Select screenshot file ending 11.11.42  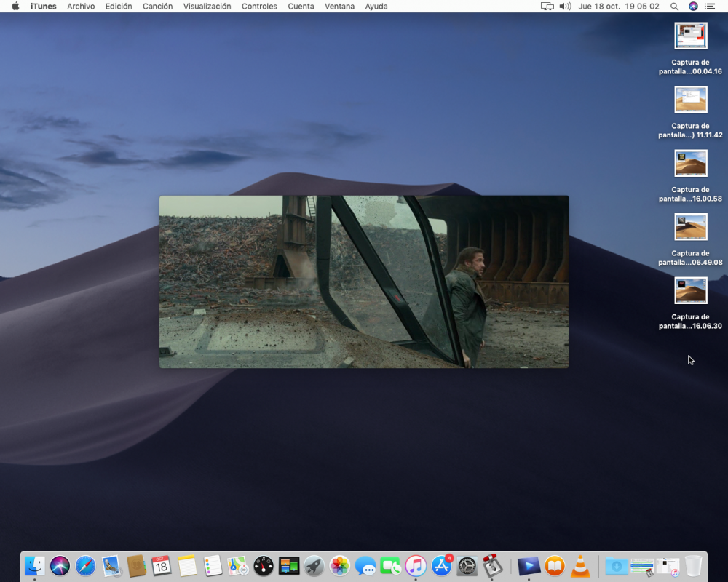pyautogui.click(x=690, y=112)
